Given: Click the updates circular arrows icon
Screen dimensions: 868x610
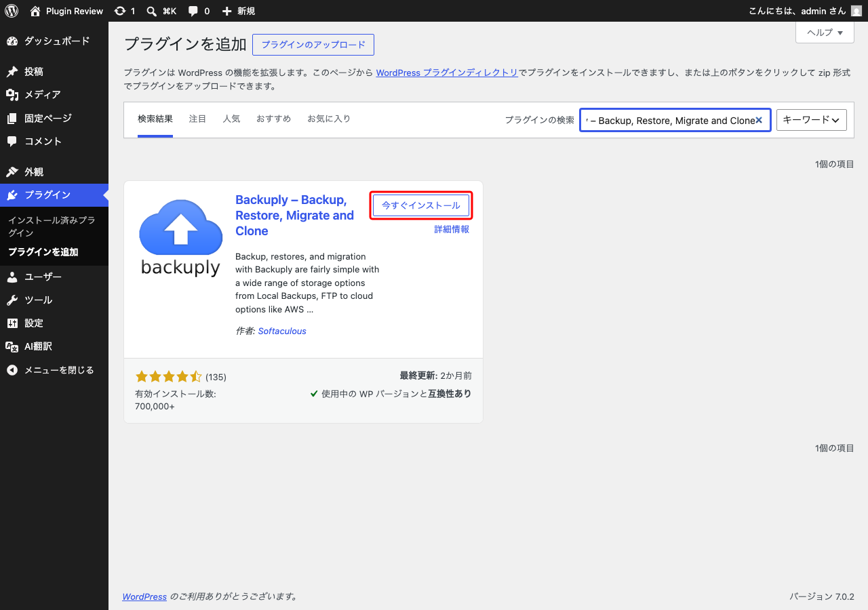Looking at the screenshot, I should [x=120, y=11].
